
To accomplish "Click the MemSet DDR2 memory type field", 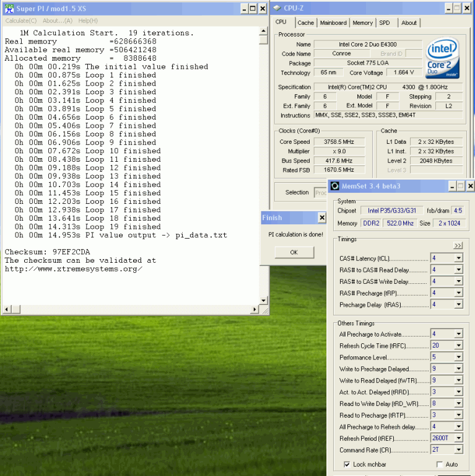I will click(371, 223).
